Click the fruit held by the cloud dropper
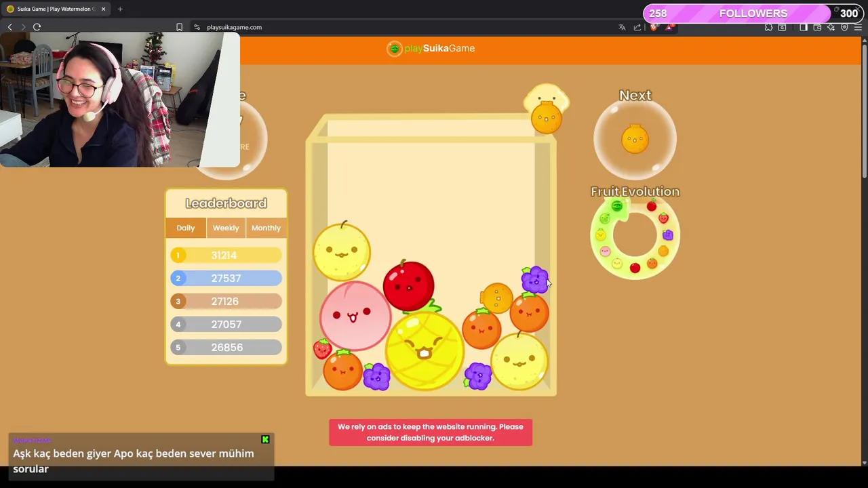868x488 pixels. 547,117
